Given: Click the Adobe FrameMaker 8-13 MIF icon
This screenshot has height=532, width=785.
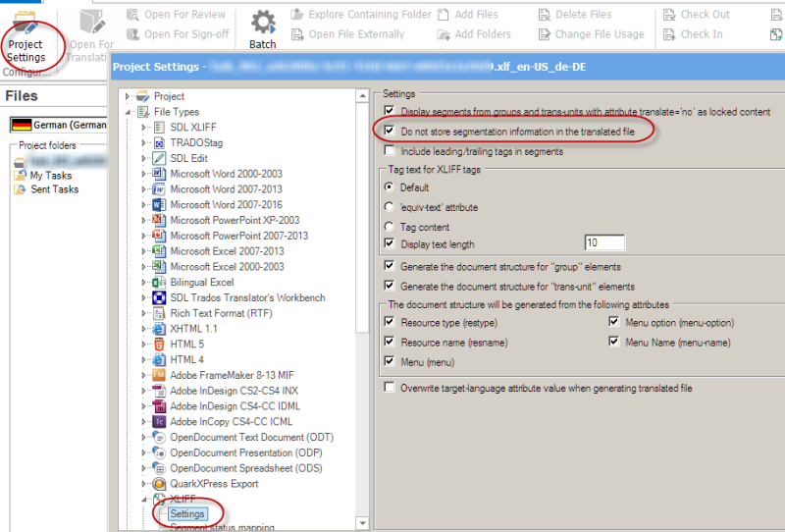Looking at the screenshot, I should click(x=159, y=375).
